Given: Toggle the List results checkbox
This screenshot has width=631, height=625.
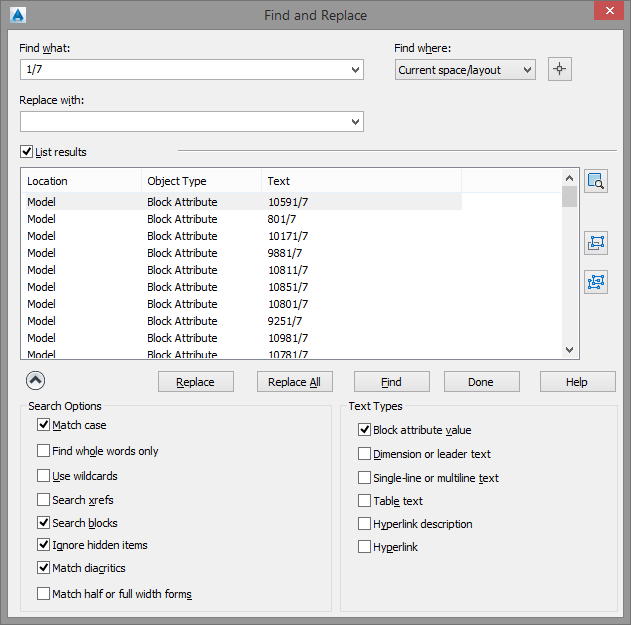Looking at the screenshot, I should click(x=27, y=152).
